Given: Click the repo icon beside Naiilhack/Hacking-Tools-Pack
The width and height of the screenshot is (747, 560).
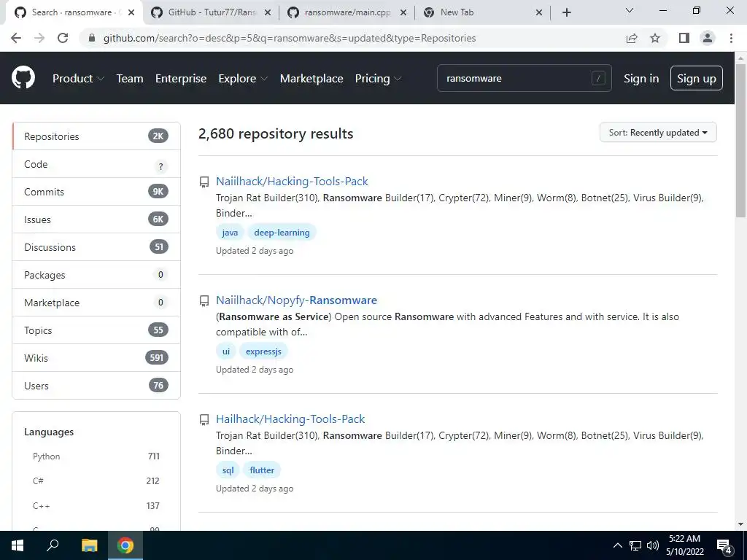Looking at the screenshot, I should [x=204, y=182].
